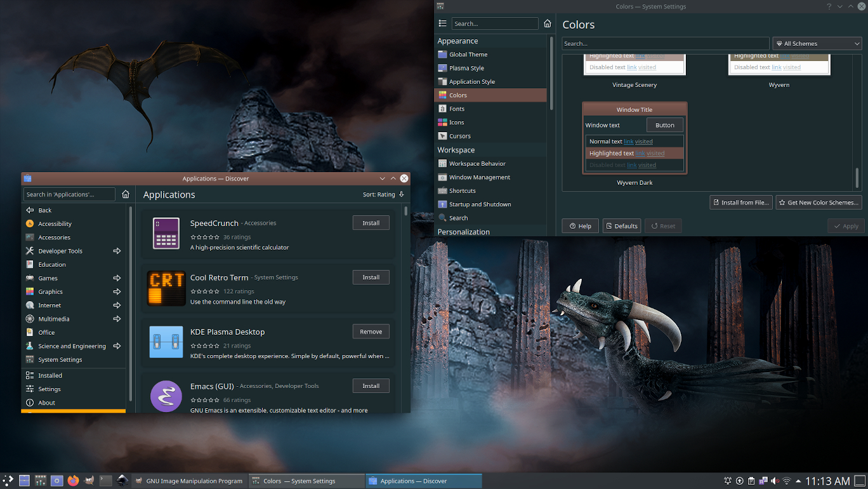Open the clipboard tray icon
The image size is (868, 489).
click(x=751, y=481)
